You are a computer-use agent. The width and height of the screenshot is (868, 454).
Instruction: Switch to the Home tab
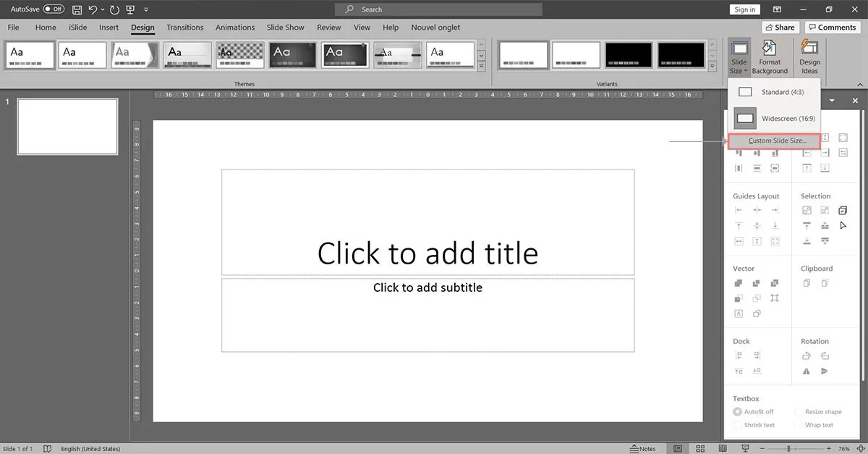46,28
